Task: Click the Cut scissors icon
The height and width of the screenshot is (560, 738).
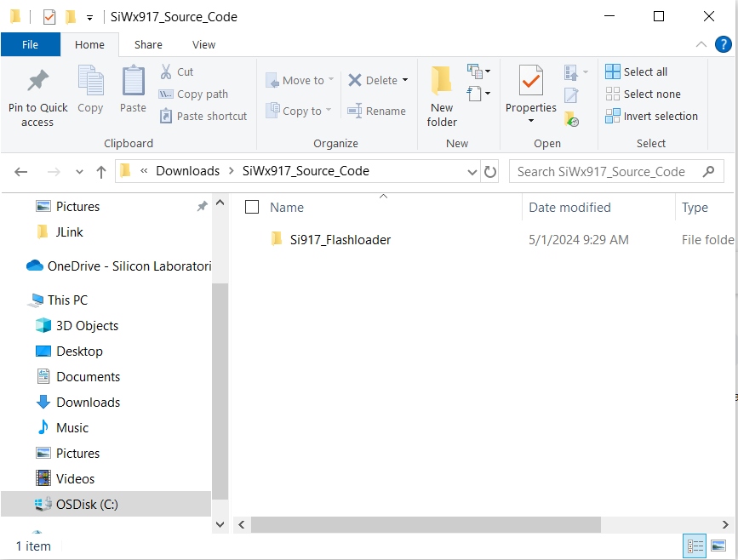Action: [x=166, y=71]
